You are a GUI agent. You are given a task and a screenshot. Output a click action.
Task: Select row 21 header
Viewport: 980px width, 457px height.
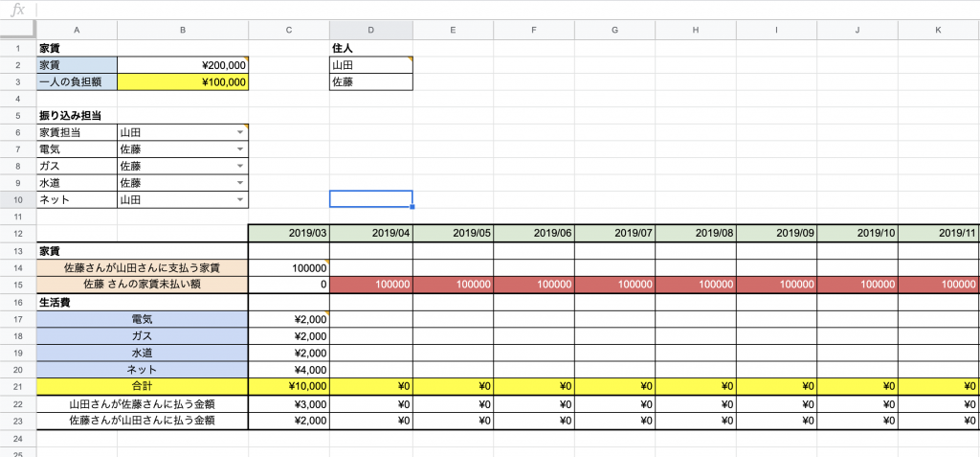18,386
